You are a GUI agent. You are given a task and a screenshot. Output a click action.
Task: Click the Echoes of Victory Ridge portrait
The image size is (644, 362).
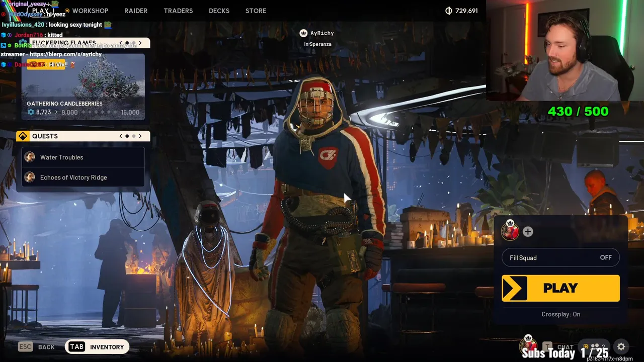(x=30, y=177)
